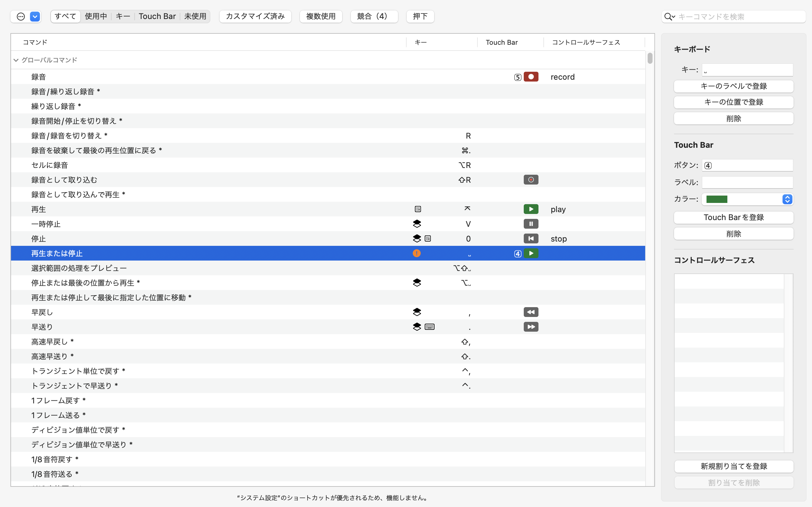Viewport: 812px width, 507px height.
Task: Click the red record Touch Bar icon
Action: 530,77
